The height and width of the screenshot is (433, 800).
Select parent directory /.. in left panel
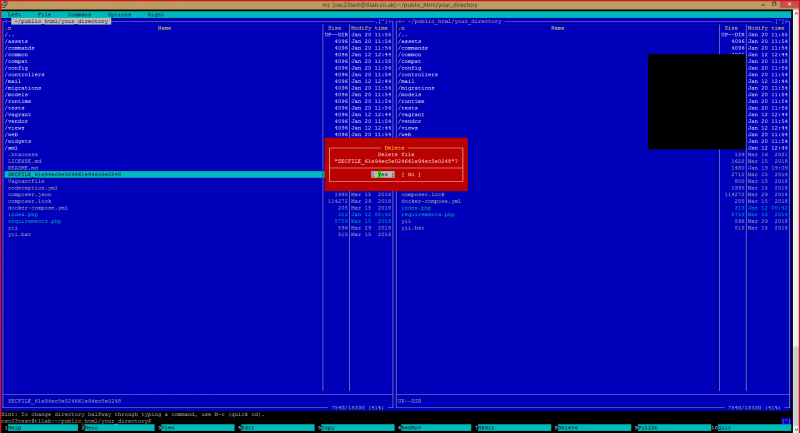click(x=10, y=34)
